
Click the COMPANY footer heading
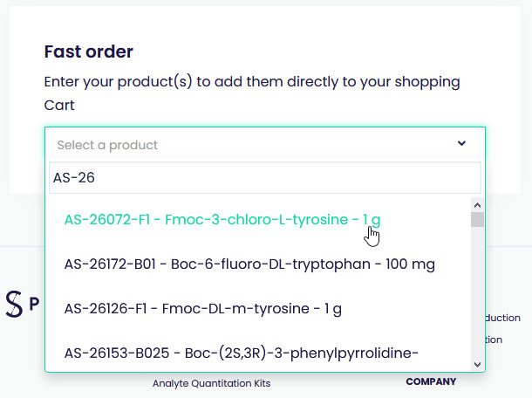pos(431,381)
